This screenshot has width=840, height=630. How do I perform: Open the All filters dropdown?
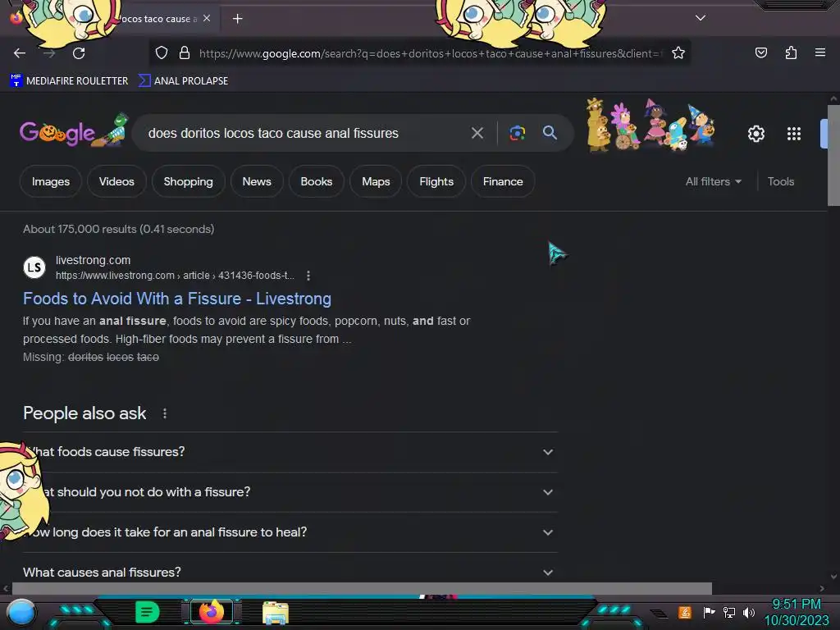713,181
